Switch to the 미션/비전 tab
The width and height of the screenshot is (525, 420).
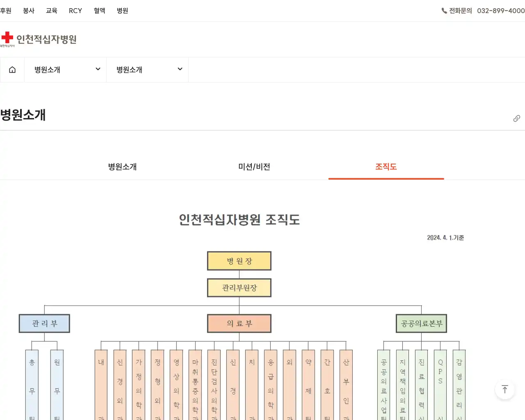(x=254, y=167)
